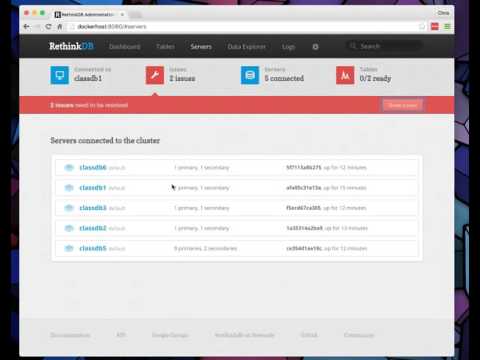Image resolution: width=480 pixels, height=360 pixels.
Task: Select the Servers nav tab
Action: 201,47
